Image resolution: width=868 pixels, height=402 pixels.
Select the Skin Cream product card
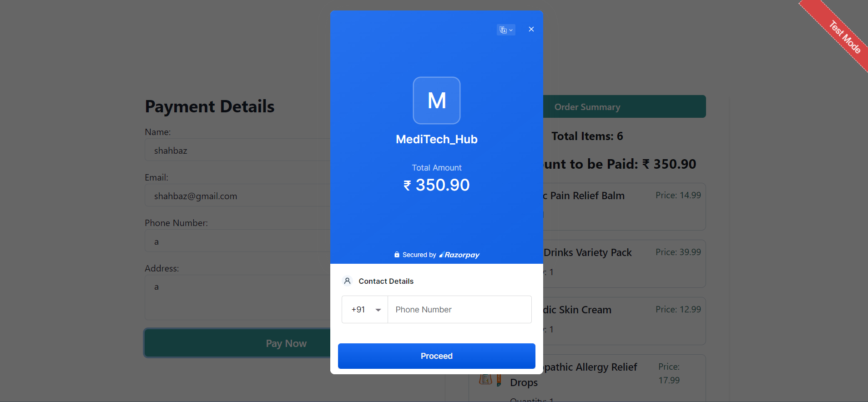[624, 321]
